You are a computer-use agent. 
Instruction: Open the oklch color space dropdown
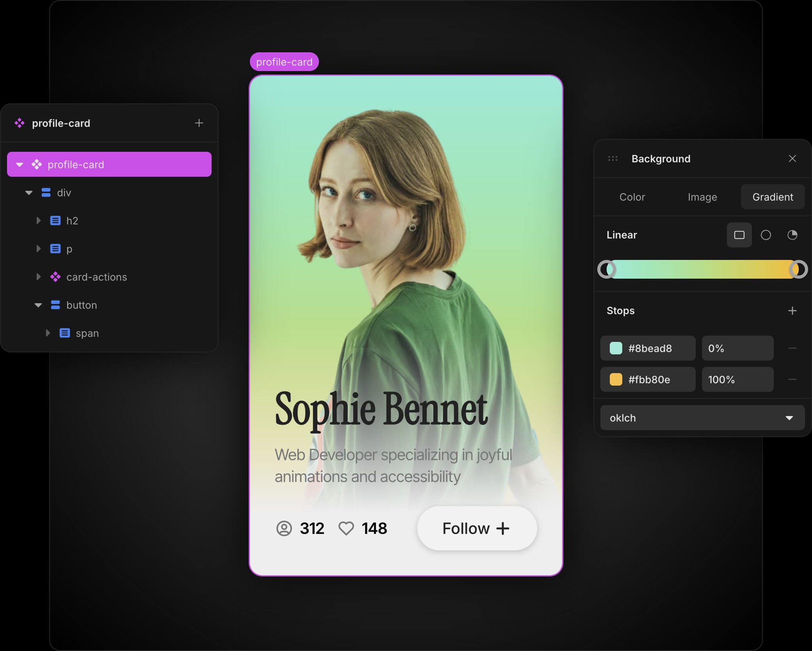click(x=702, y=418)
